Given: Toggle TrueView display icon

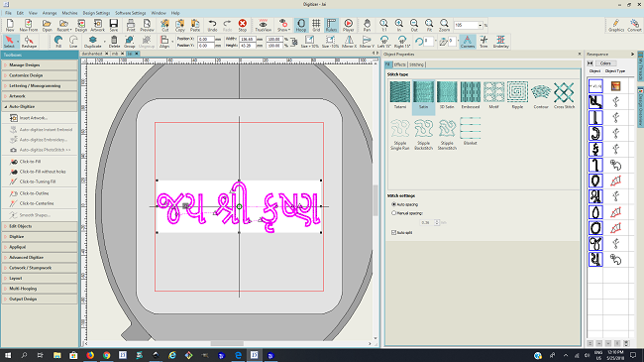Looking at the screenshot, I should click(x=263, y=25).
